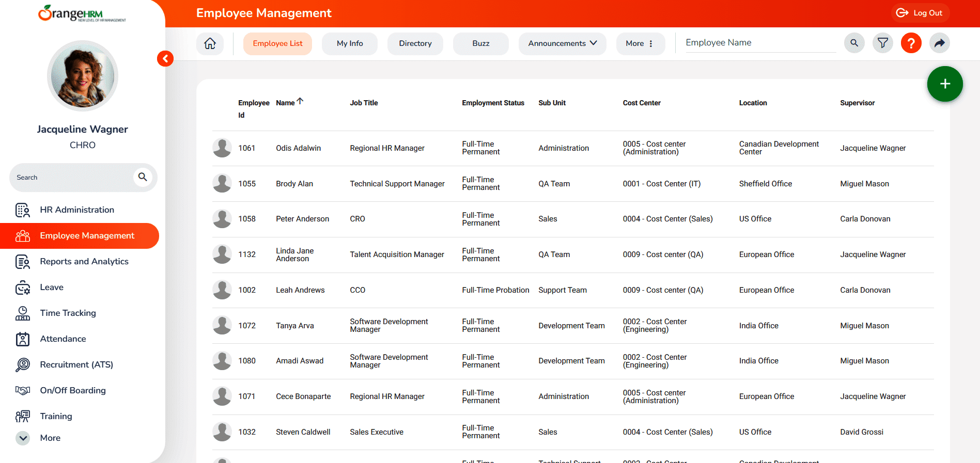Click the home icon button
Viewport: 980px width, 463px height.
point(210,43)
